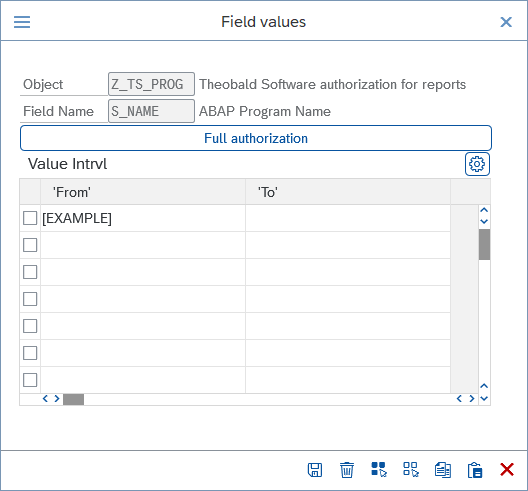Tick the checkbox in the seventh table row

point(30,380)
